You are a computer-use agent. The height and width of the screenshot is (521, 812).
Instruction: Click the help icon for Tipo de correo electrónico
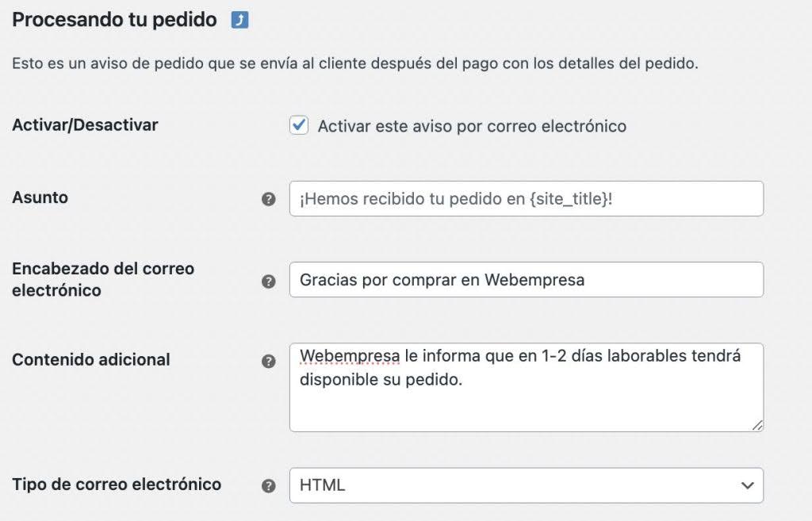pyautogui.click(x=269, y=486)
